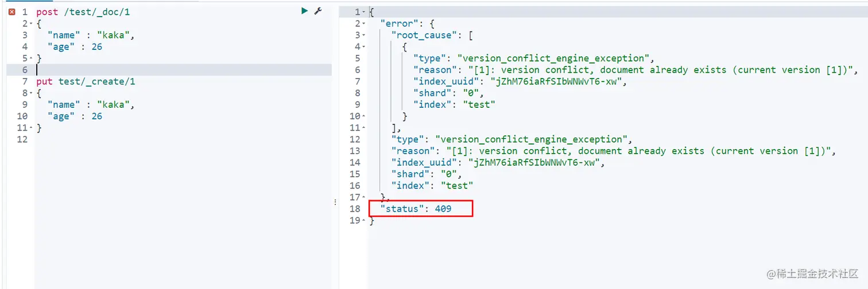Toggle fold arrow at response line 11
The width and height of the screenshot is (868, 289).
[365, 128]
